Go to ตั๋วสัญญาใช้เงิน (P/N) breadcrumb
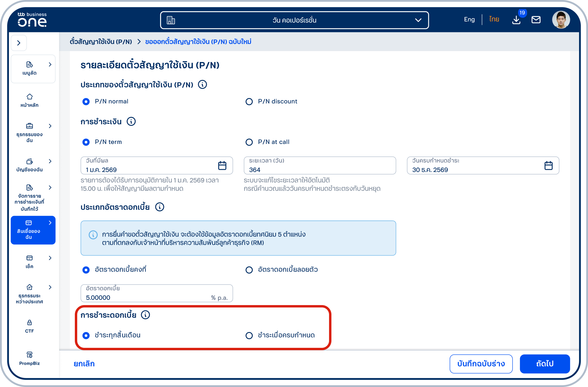The width and height of the screenshot is (588, 387). (x=101, y=42)
